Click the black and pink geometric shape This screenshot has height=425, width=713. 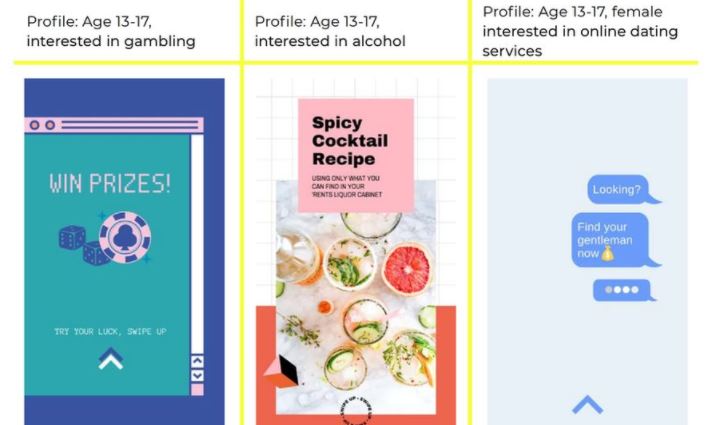(282, 371)
